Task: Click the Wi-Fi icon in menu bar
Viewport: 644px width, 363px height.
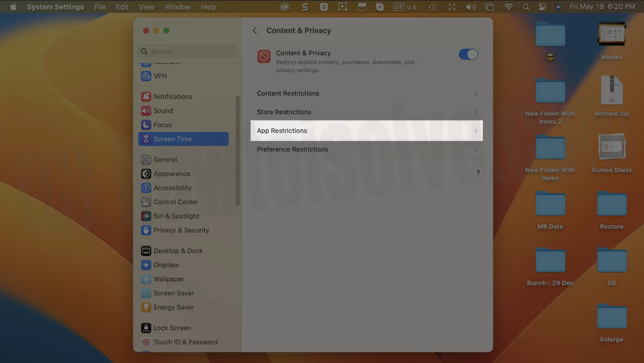Action: click(x=508, y=7)
